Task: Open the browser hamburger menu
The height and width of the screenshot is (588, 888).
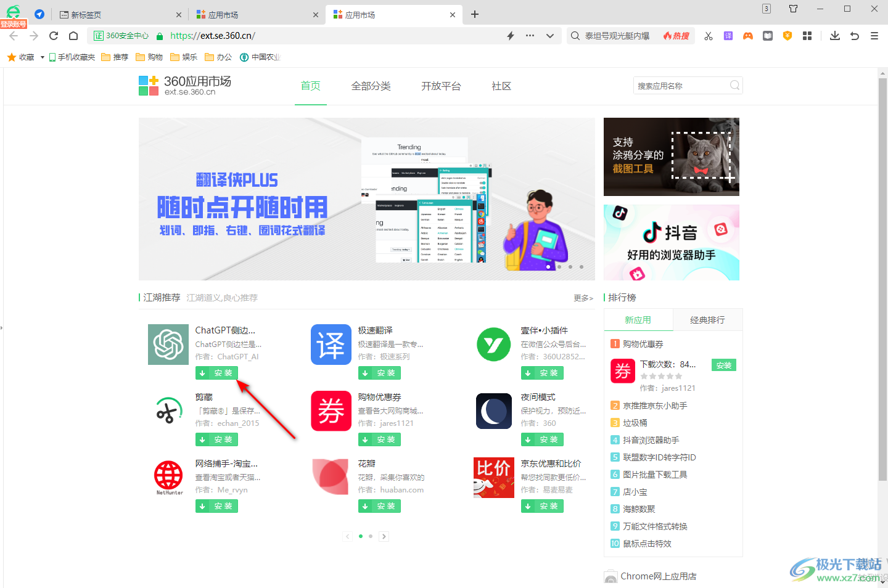Action: coord(874,36)
